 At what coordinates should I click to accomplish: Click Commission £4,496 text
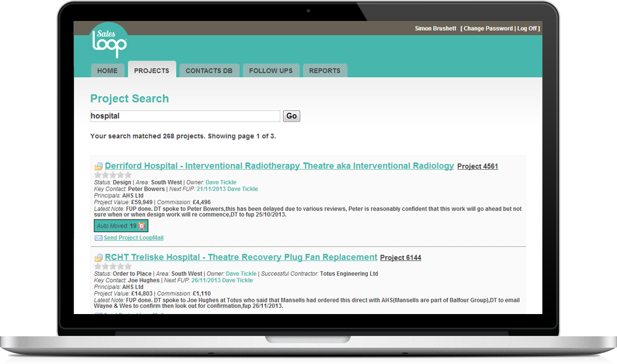pos(184,202)
